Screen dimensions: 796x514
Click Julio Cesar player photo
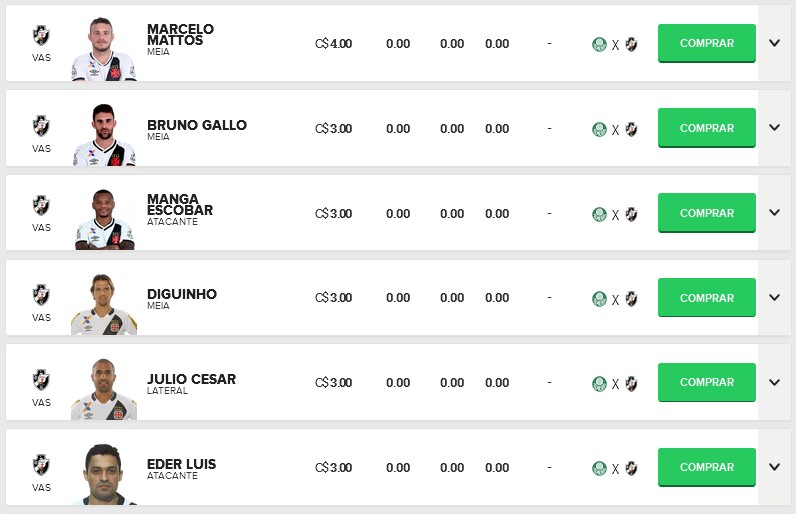[x=104, y=388]
